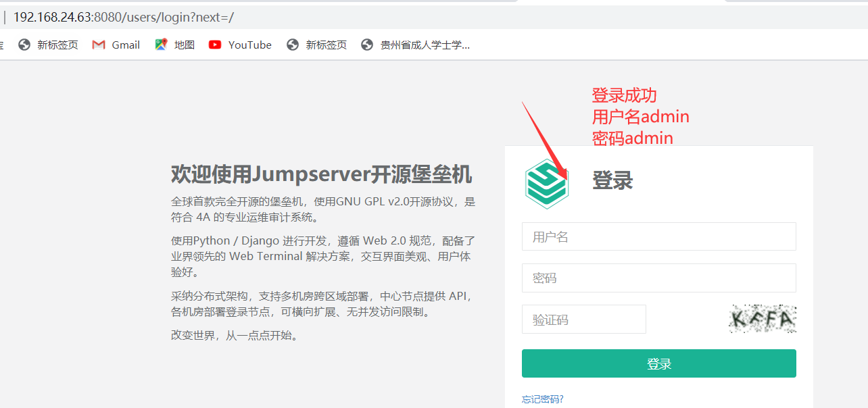Open the 贵州省成人学士学 bookmark
Viewport: 868px width, 408px height.
coord(415,45)
